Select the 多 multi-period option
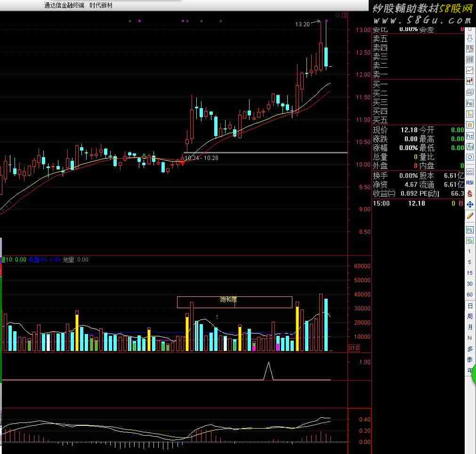 [x=469, y=349]
